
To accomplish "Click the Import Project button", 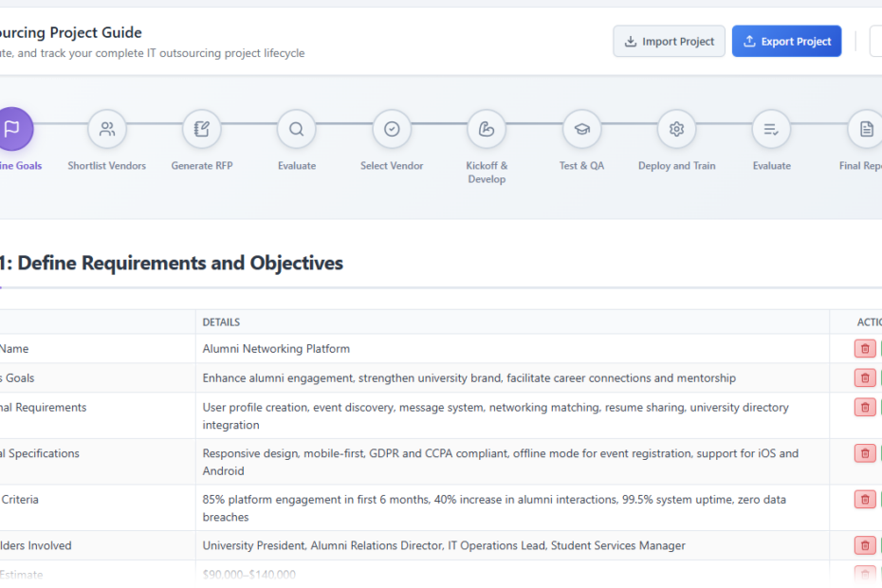I will tap(669, 41).
